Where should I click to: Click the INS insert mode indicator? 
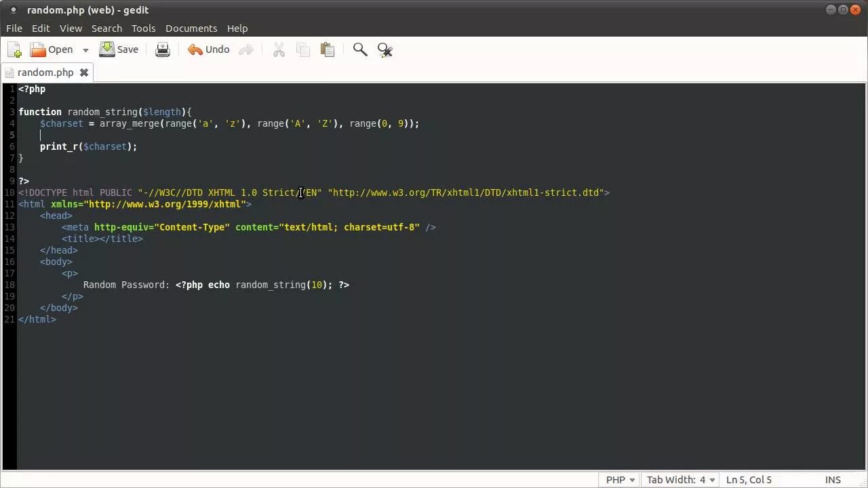(833, 480)
